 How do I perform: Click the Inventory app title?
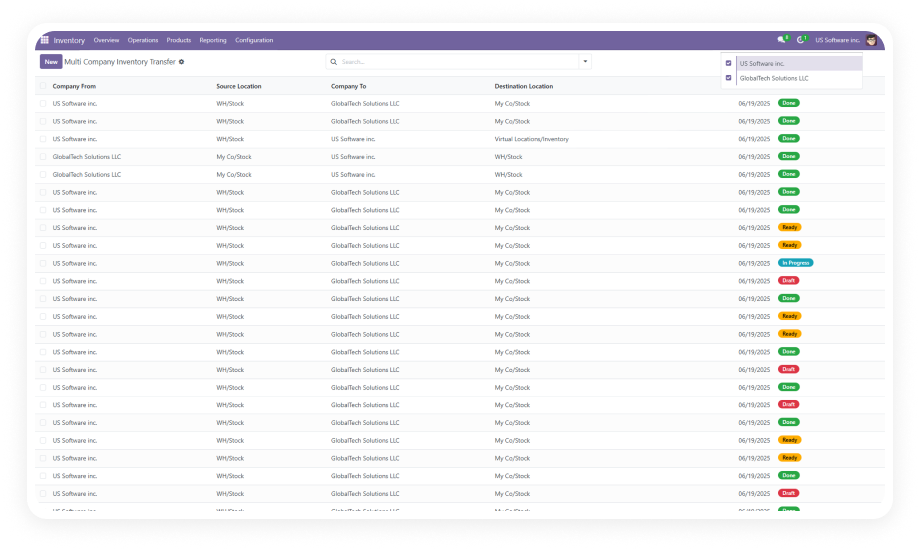pos(69,41)
